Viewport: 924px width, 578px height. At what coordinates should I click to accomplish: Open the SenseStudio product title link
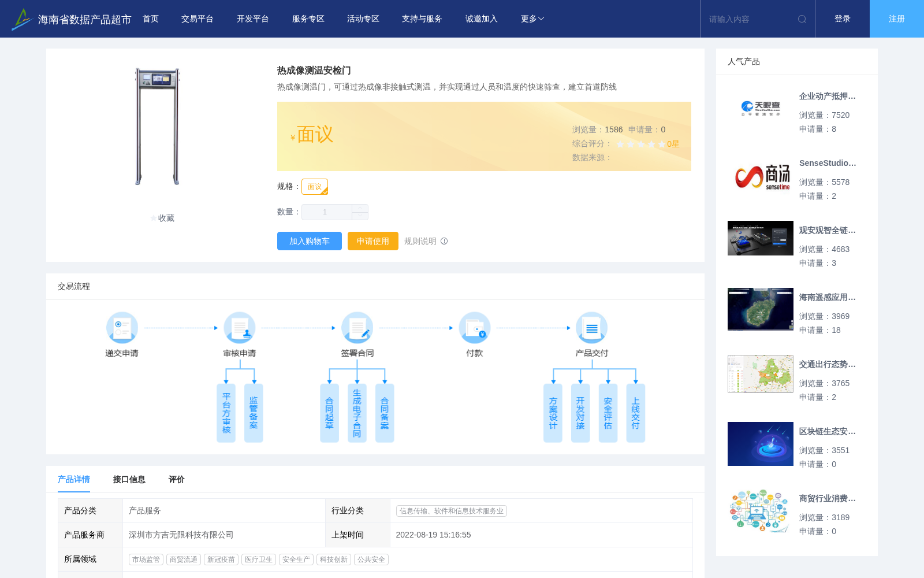point(828,163)
